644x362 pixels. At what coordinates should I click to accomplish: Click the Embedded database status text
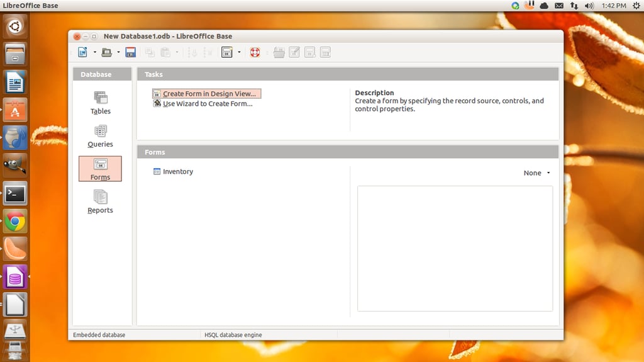coord(99,335)
